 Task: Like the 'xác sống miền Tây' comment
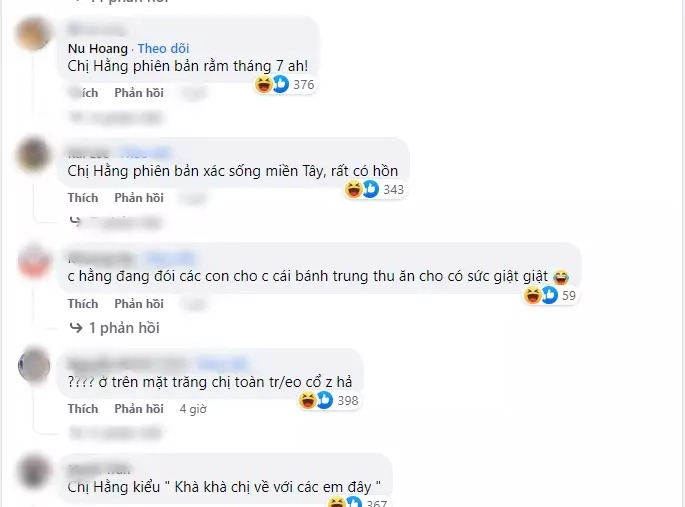83,198
